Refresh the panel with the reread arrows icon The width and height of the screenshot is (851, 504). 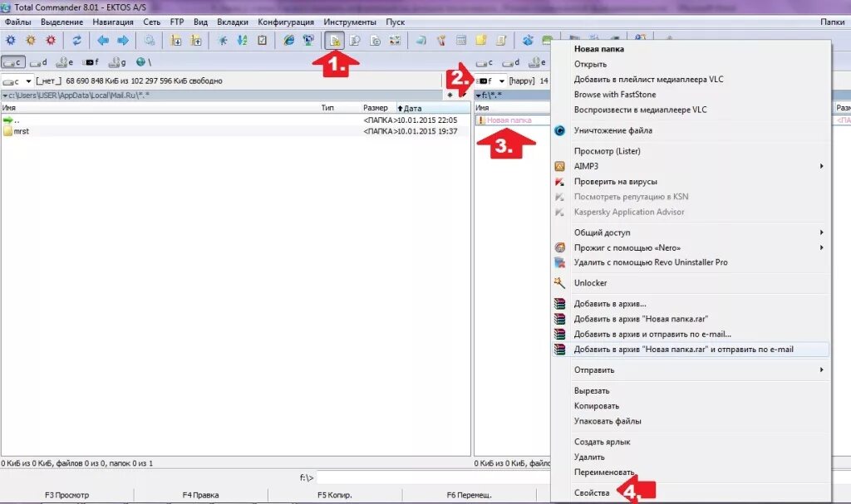[76, 40]
